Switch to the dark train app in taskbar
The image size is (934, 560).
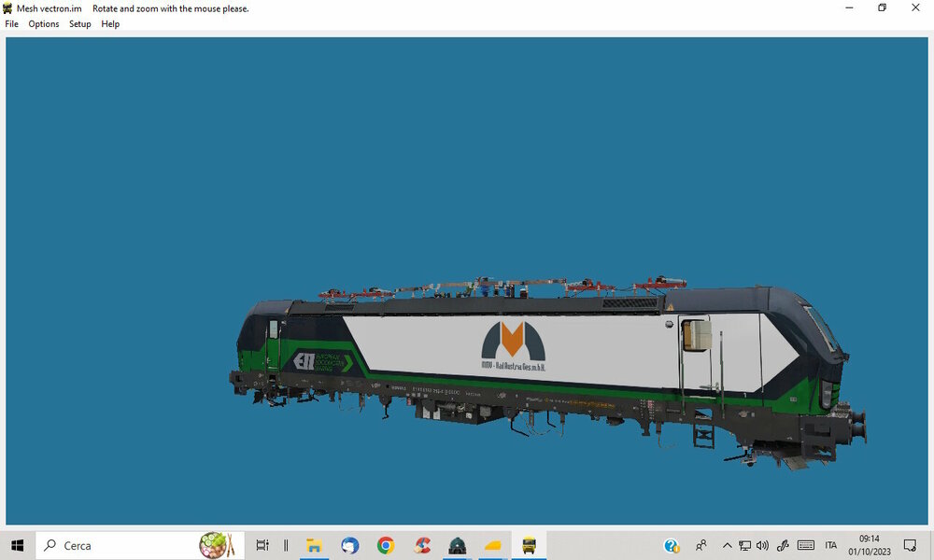[x=458, y=545]
